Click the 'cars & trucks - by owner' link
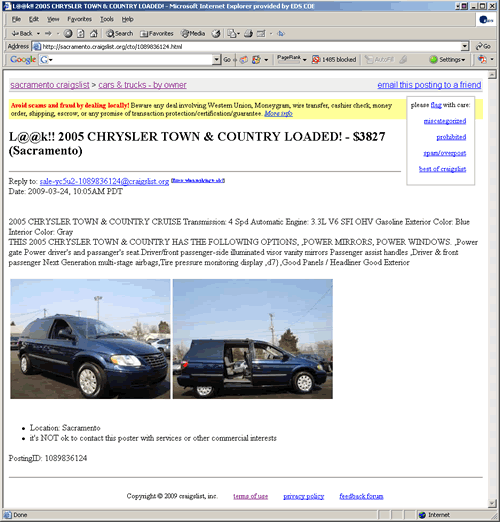The image size is (500, 523). (x=142, y=85)
